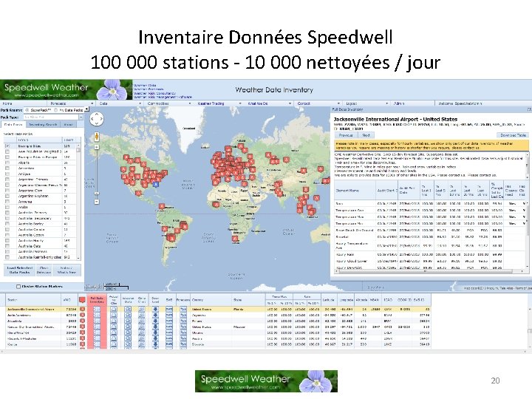532x399 pixels.
Task: Zoom in with the map plus button
Action: 97,147
